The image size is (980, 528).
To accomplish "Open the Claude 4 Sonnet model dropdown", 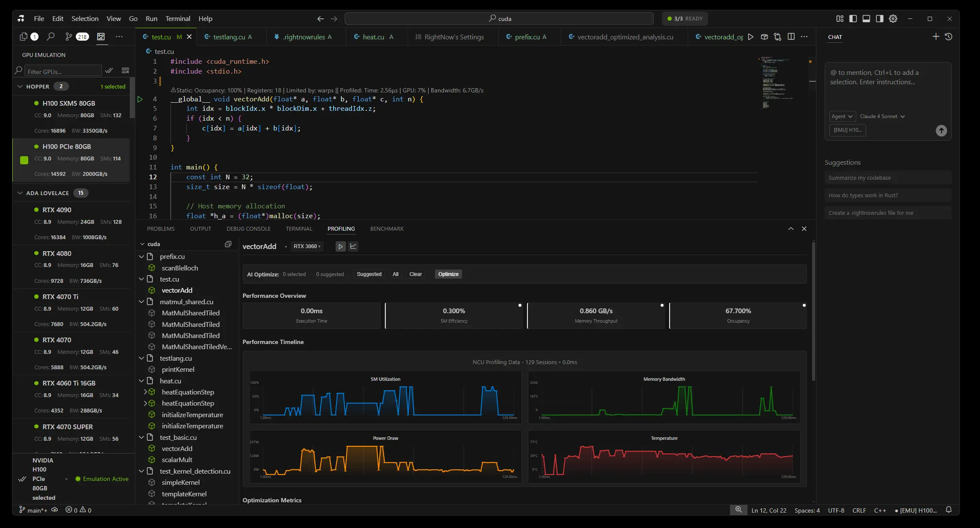I will pyautogui.click(x=882, y=116).
